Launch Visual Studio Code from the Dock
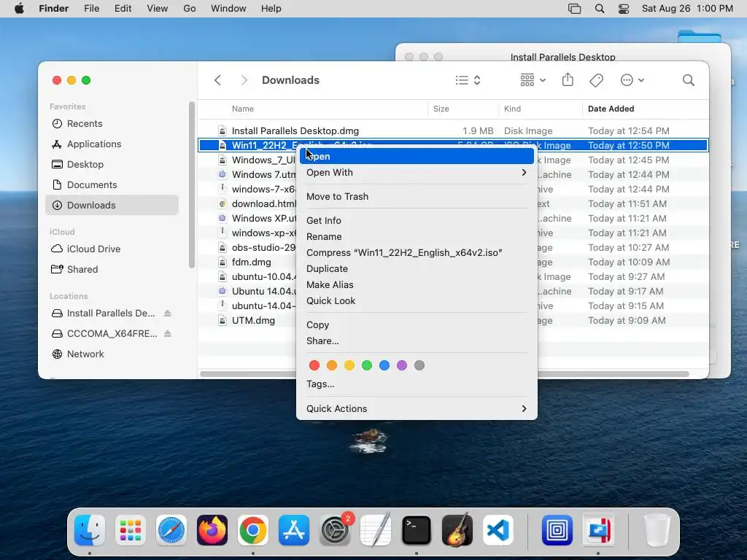Image resolution: width=747 pixels, height=560 pixels. 498,530
